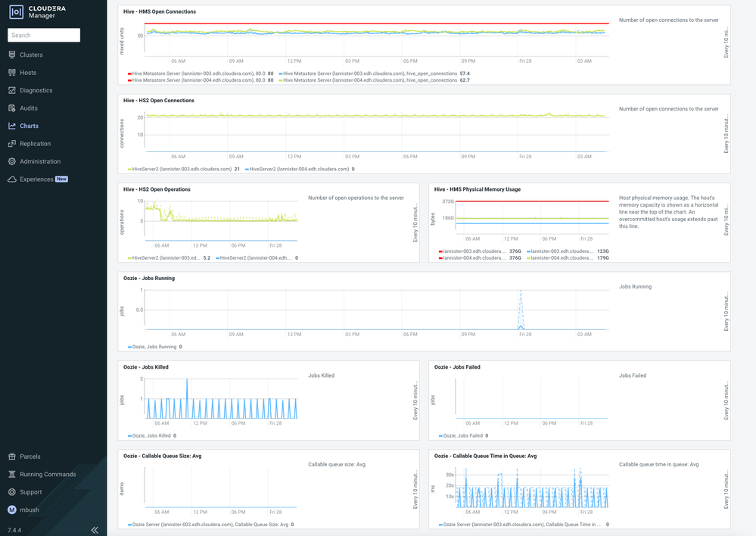Click the Hive - HS2 Open Operations title

(157, 189)
